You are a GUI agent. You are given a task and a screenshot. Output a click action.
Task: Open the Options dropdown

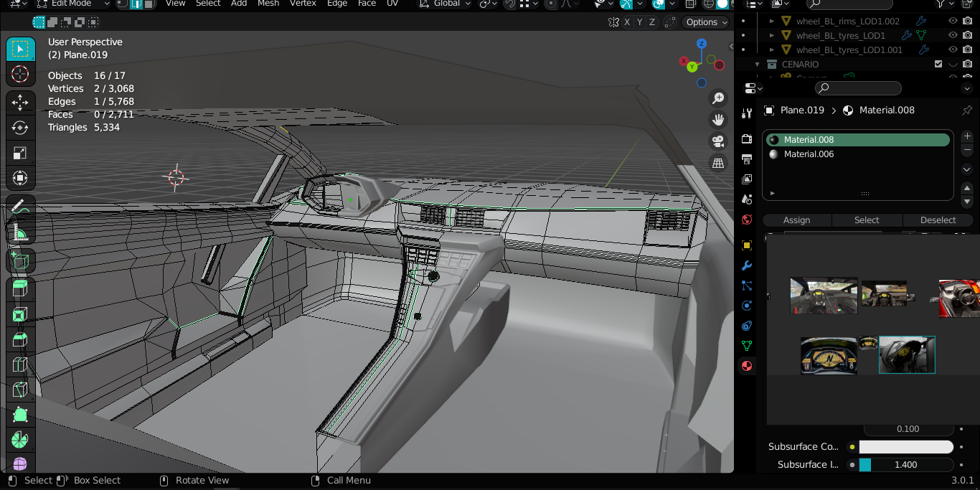(706, 22)
